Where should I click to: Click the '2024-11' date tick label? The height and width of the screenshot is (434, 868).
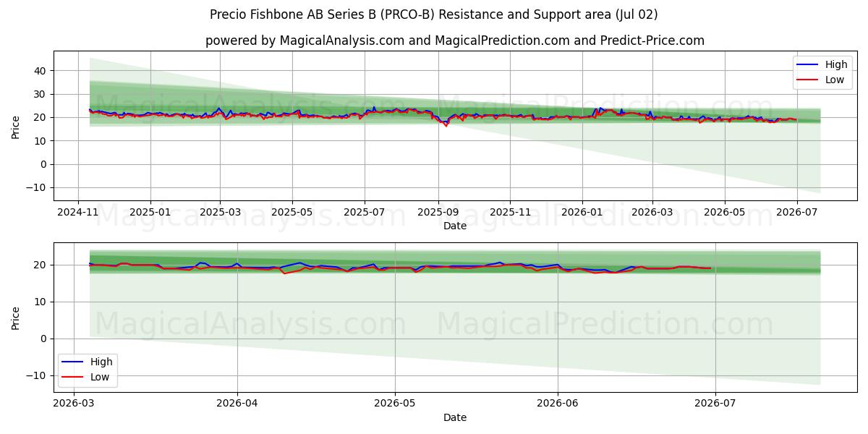click(x=78, y=213)
